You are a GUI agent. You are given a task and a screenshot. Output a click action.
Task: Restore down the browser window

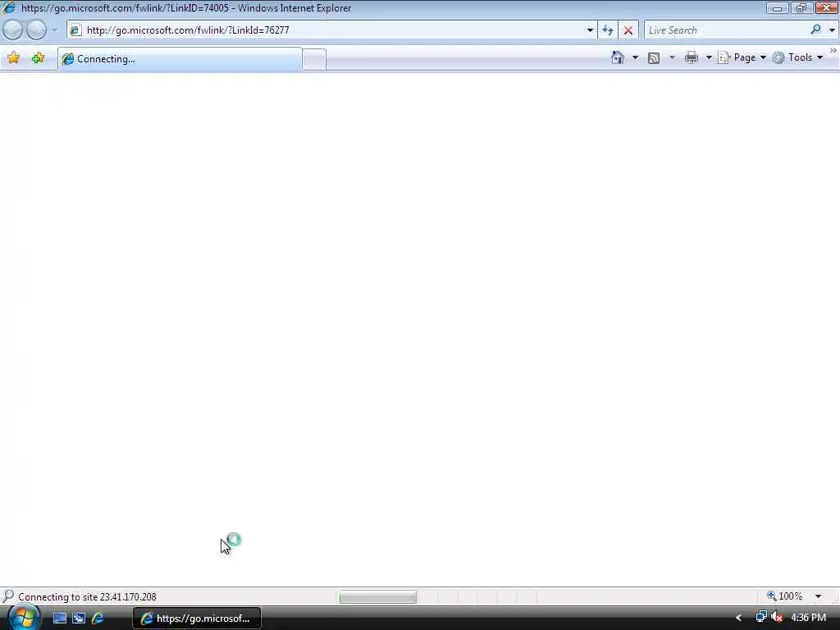[801, 7]
